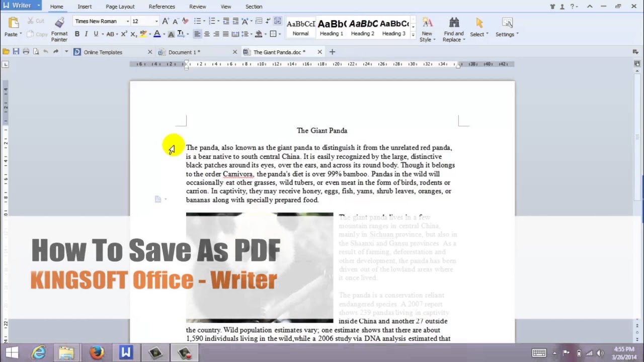
Task: Open the Page Layout ribbon tab
Action: tap(120, 7)
